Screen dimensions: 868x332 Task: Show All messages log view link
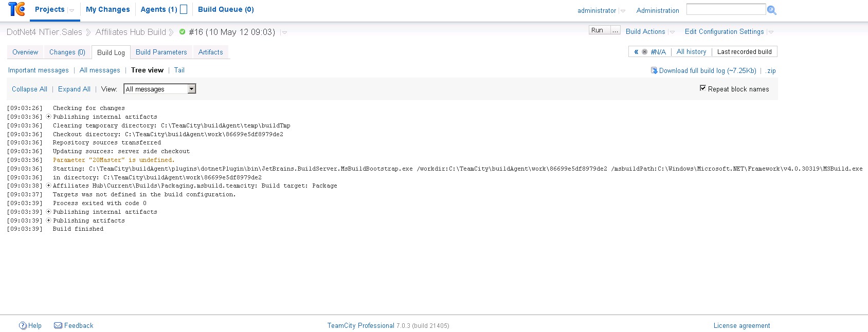tap(100, 70)
